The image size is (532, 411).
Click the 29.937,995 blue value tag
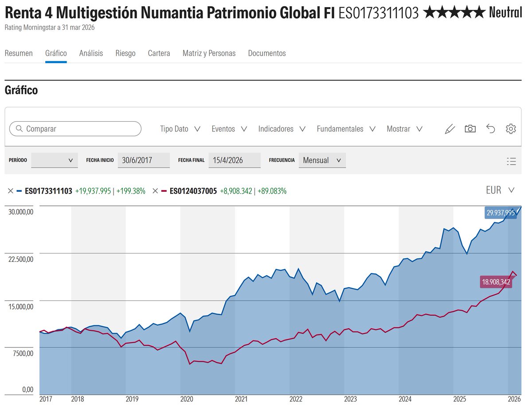pos(501,213)
